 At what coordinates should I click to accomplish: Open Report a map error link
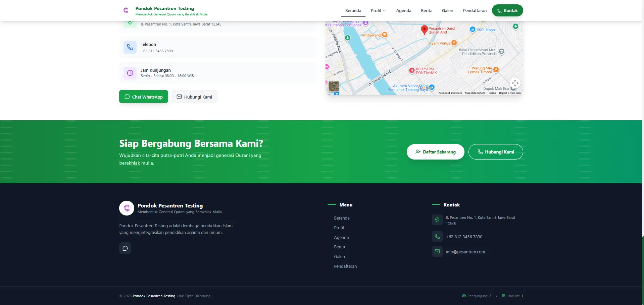point(510,93)
